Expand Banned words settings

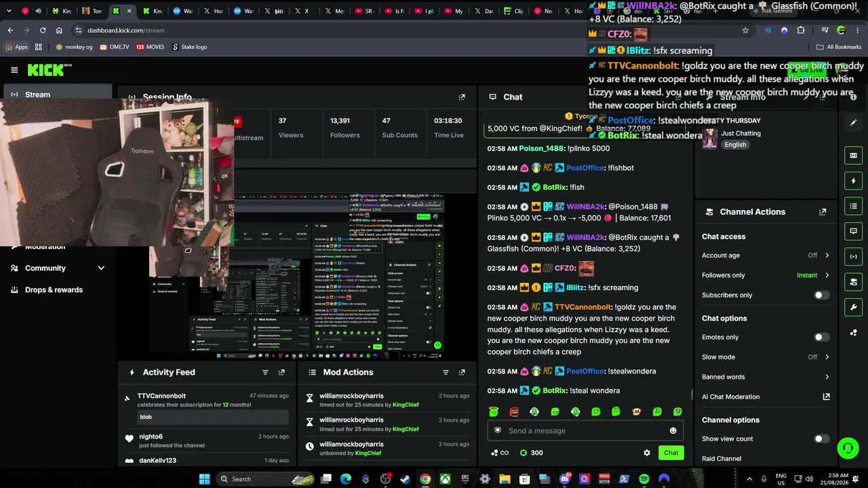[x=766, y=377]
